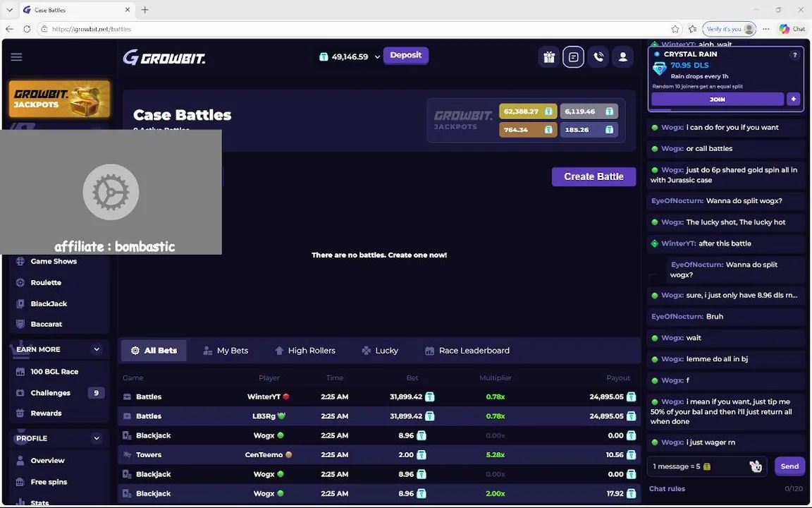The height and width of the screenshot is (508, 812).
Task: Open the browser tab list chevron
Action: pyautogui.click(x=9, y=10)
